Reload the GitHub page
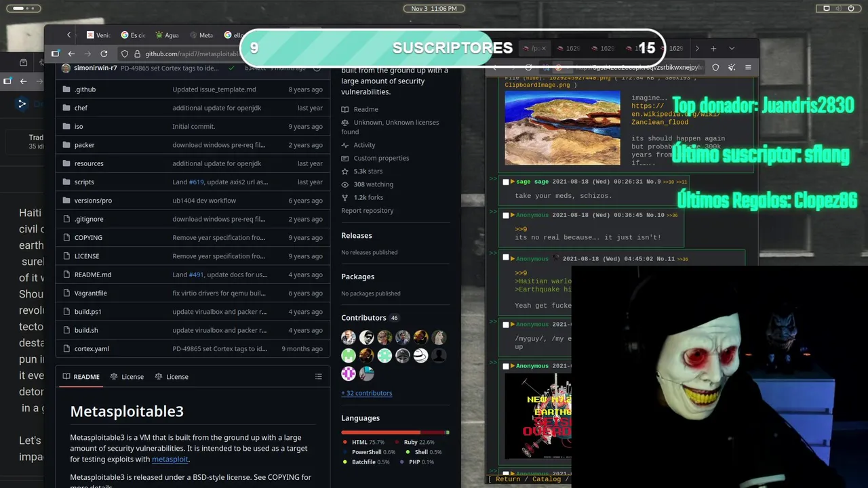This screenshot has height=488, width=868. coord(104,54)
